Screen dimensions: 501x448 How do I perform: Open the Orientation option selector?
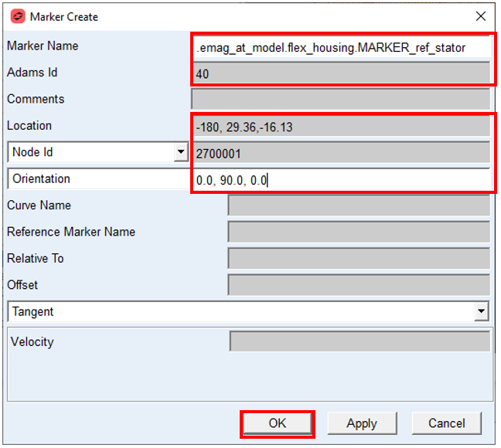pos(99,178)
